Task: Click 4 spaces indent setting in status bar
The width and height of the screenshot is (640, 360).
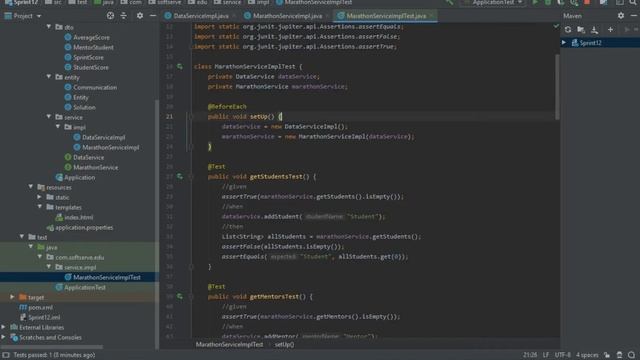Action: (587, 355)
